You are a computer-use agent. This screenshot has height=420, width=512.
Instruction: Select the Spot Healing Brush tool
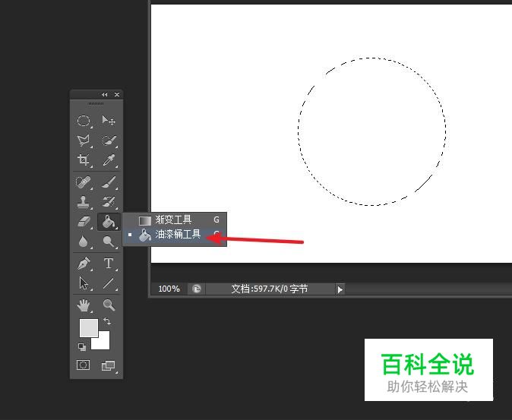[84, 182]
